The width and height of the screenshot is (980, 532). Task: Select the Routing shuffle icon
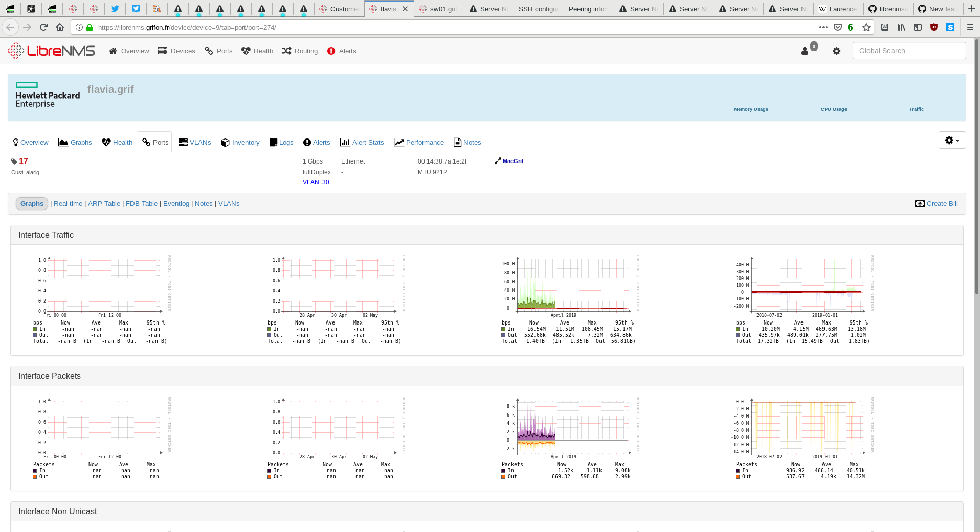coord(286,51)
